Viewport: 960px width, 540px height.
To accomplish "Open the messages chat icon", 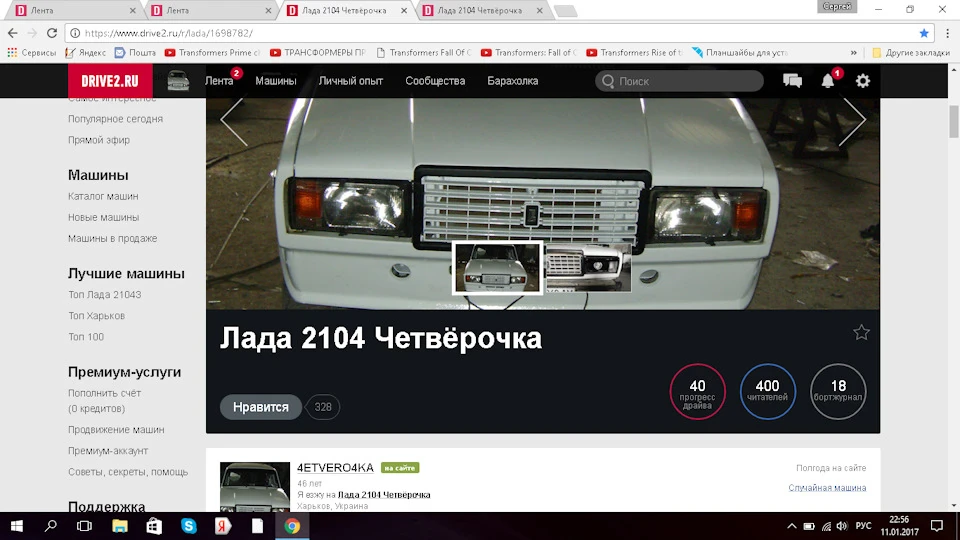I will (x=792, y=81).
